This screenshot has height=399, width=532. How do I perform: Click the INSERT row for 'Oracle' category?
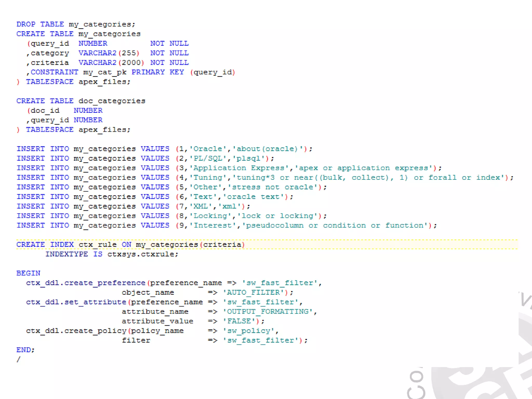(x=164, y=149)
